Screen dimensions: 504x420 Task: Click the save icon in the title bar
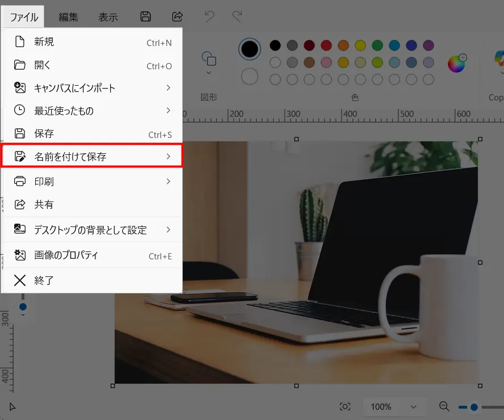coord(146,16)
